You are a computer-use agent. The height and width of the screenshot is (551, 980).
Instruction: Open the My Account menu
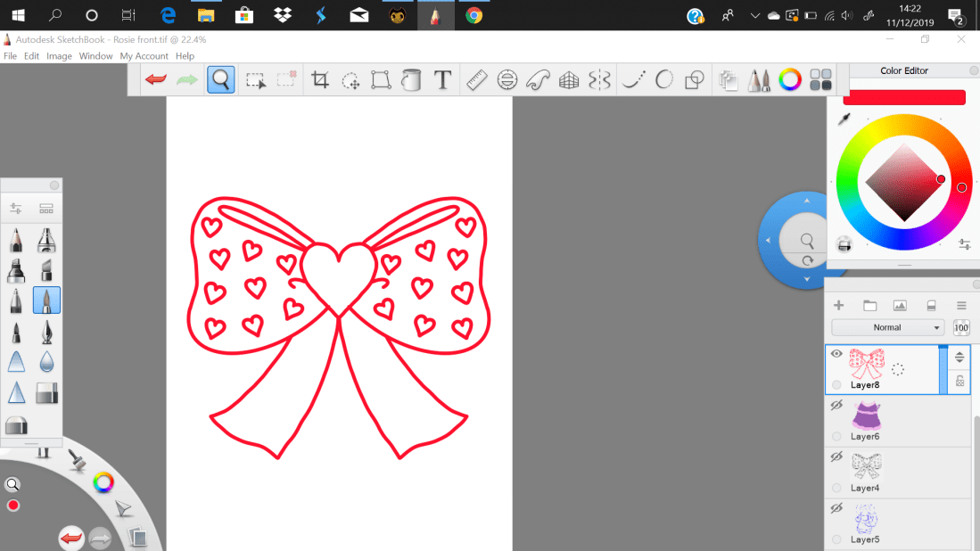pyautogui.click(x=144, y=56)
